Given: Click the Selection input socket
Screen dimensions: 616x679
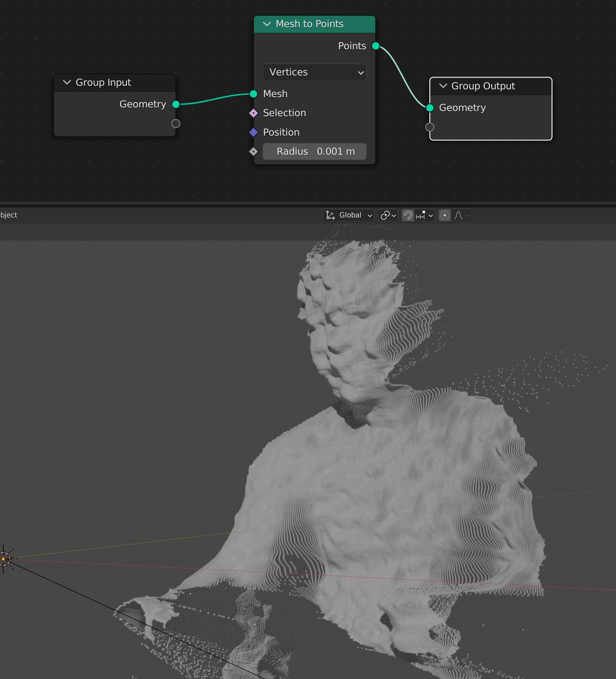Looking at the screenshot, I should tap(253, 113).
